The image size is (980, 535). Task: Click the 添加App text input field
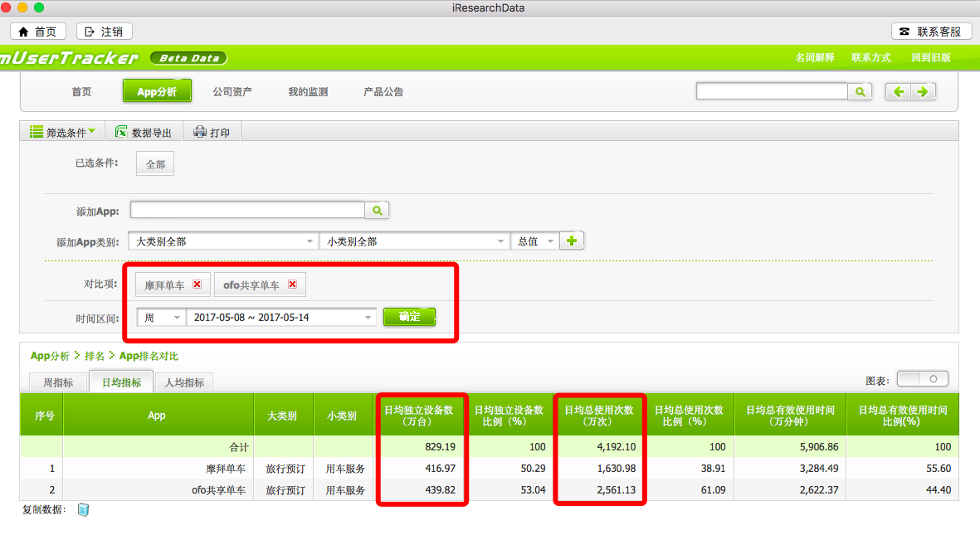(x=247, y=211)
